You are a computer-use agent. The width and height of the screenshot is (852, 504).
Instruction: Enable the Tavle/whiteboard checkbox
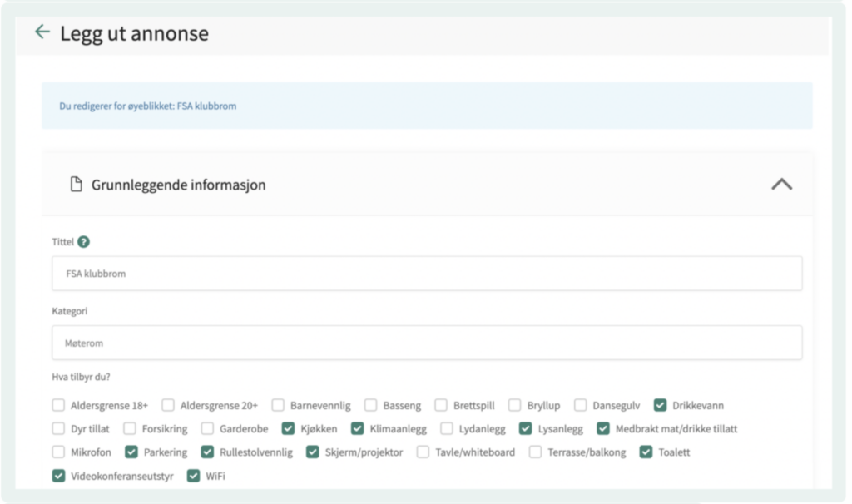click(x=424, y=452)
